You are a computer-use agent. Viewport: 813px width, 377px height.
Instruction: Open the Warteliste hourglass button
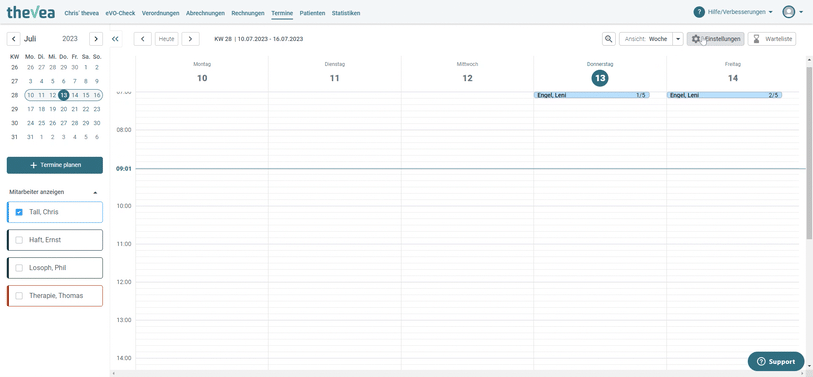click(x=772, y=39)
